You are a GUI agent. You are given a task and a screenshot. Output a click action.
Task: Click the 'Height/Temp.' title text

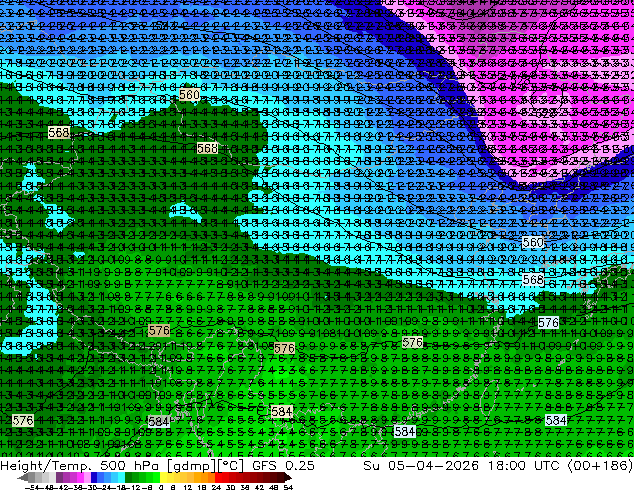pyautogui.click(x=44, y=465)
